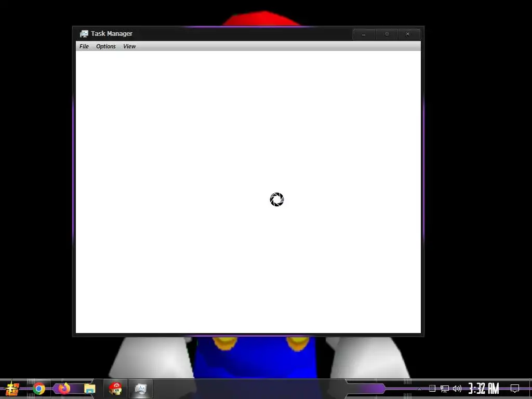This screenshot has width=532, height=399.
Task: Open the View menu in Task Manager
Action: coord(129,46)
